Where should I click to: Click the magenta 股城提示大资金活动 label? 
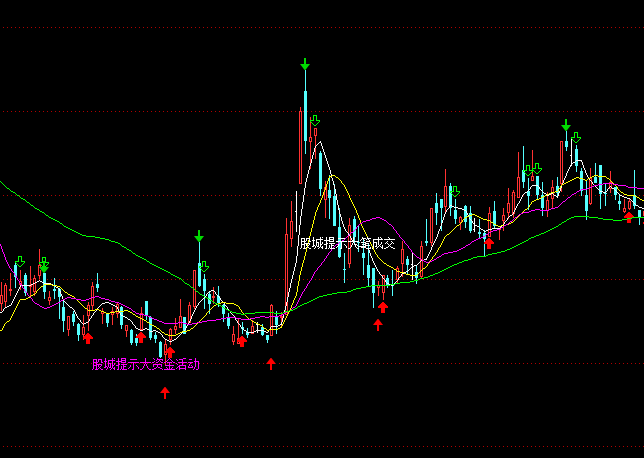(x=146, y=365)
